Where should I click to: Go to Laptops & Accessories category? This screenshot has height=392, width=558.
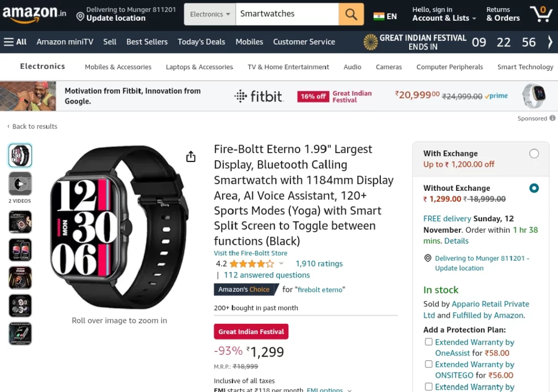tap(199, 67)
